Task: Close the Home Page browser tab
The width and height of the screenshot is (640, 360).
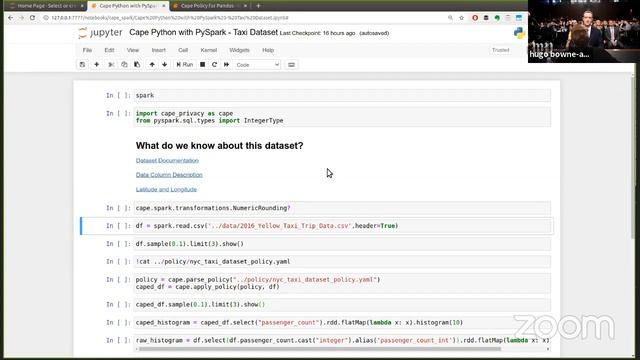Action: pos(82,6)
